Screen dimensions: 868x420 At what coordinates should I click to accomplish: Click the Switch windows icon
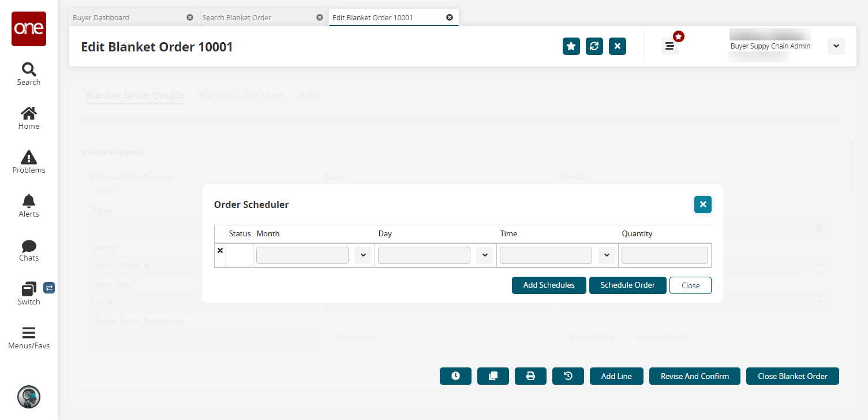click(x=28, y=289)
